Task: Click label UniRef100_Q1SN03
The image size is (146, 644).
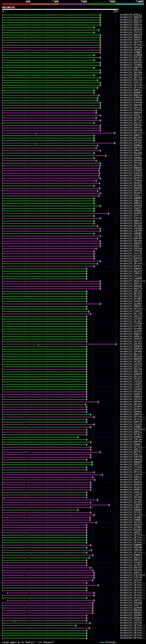Action: [131, 304]
